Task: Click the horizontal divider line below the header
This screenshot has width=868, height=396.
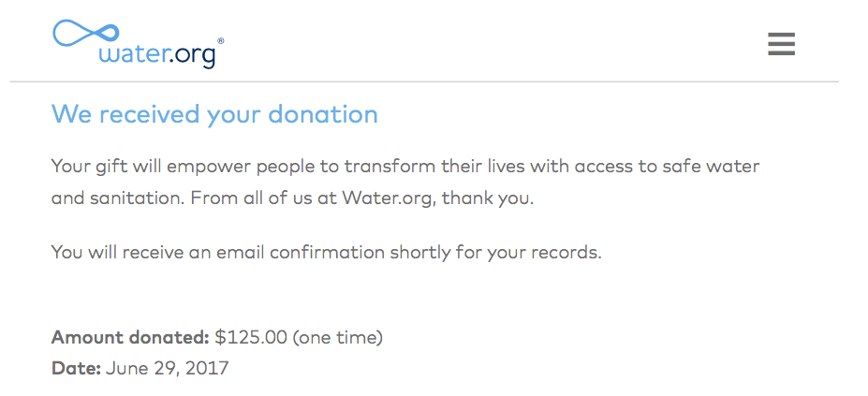Action: (x=424, y=82)
